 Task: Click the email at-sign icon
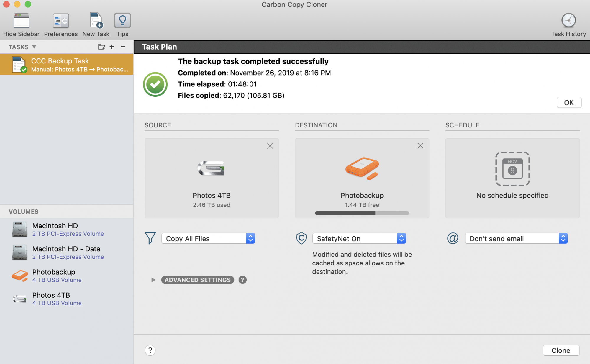coord(453,238)
